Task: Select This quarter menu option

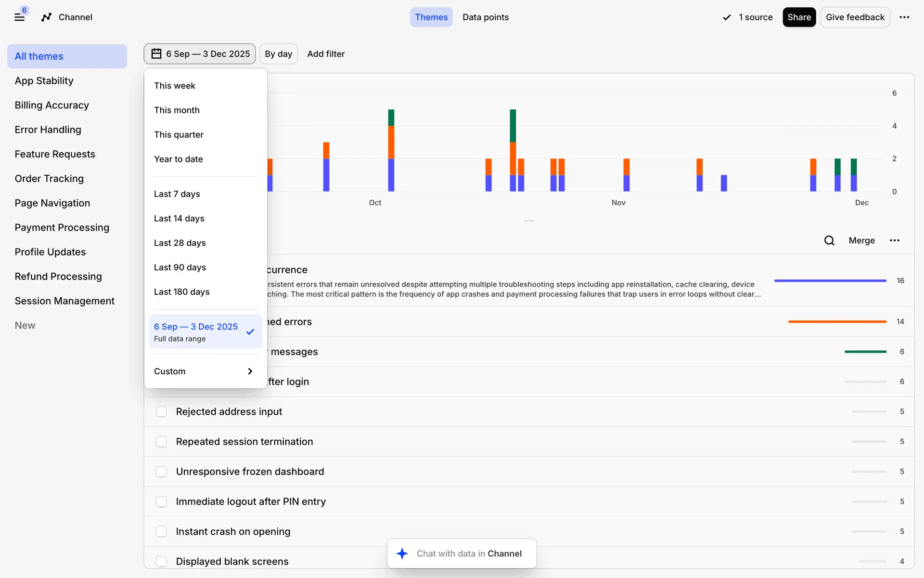Action: pos(179,134)
